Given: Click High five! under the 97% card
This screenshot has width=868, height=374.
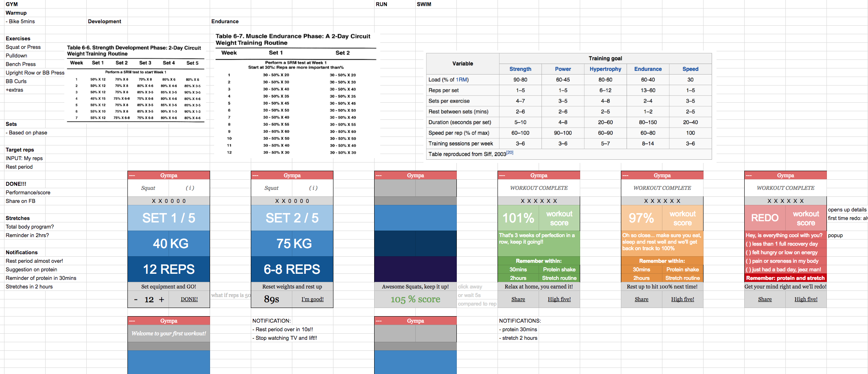Looking at the screenshot, I should (x=683, y=299).
